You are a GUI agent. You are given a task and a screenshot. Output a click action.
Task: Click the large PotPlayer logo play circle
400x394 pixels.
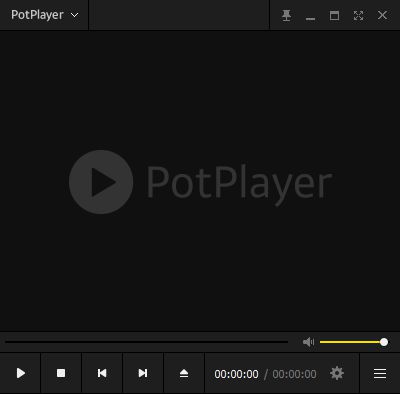tap(101, 182)
